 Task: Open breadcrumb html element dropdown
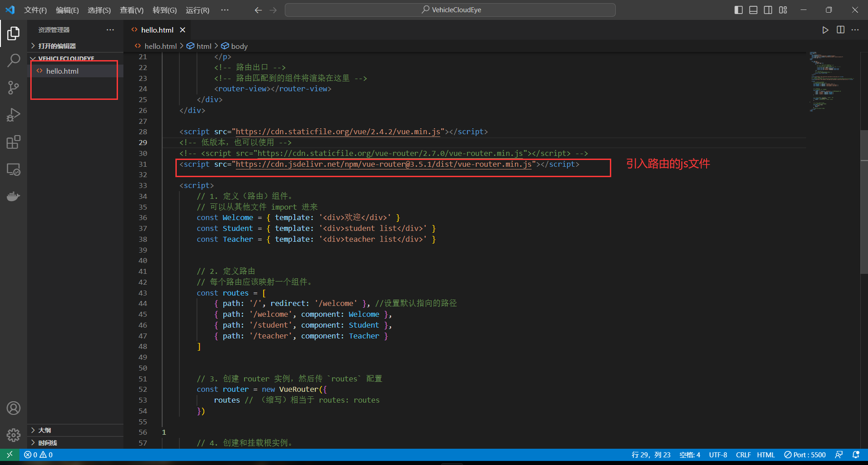(x=199, y=46)
